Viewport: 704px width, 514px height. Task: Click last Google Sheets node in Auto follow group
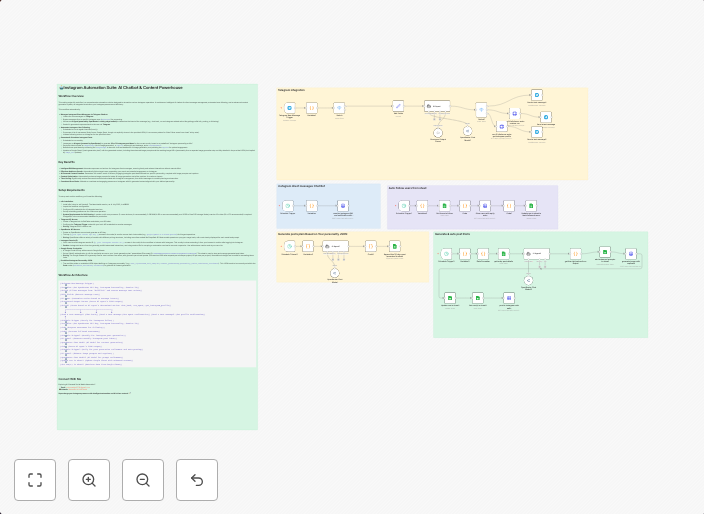pos(531,206)
